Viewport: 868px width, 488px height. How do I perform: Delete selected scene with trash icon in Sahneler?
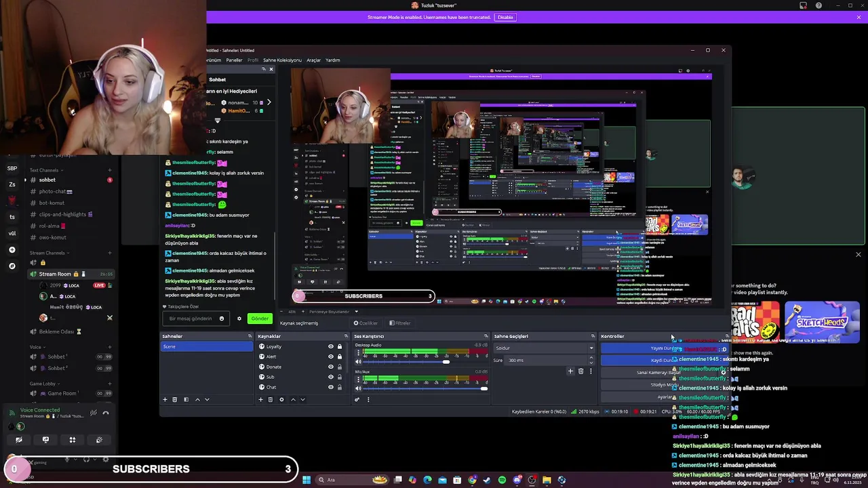174,399
